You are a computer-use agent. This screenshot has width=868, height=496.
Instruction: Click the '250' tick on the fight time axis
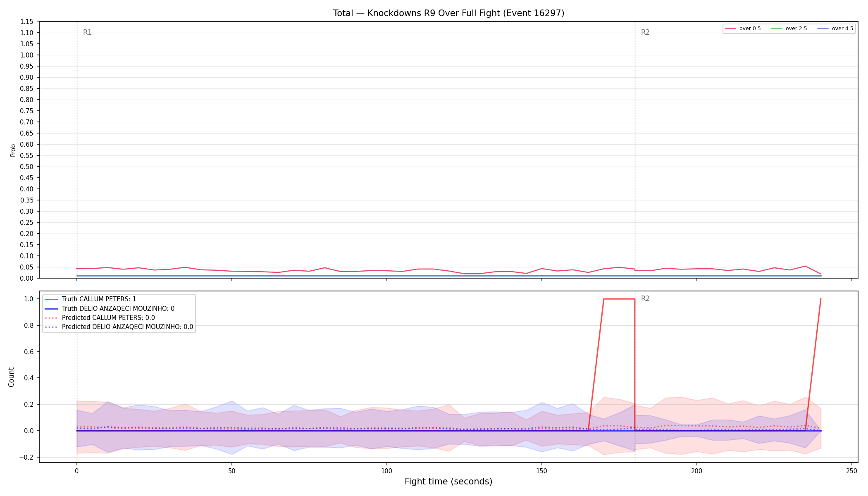coord(852,470)
